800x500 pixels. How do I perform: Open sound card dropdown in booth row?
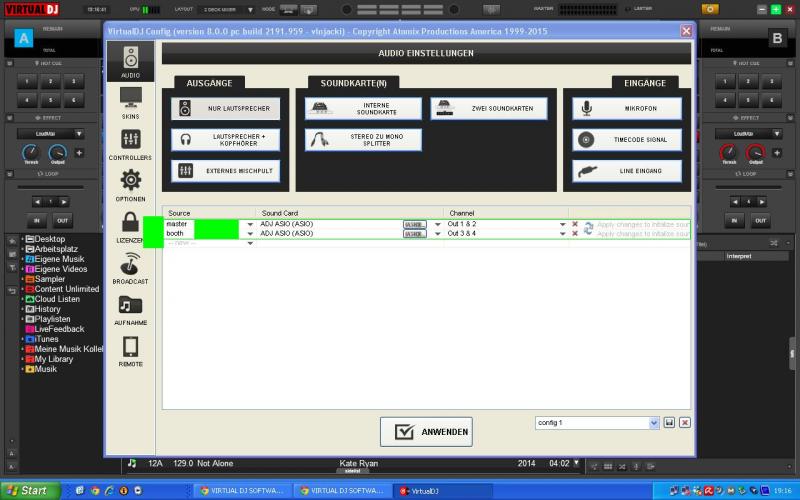[437, 234]
